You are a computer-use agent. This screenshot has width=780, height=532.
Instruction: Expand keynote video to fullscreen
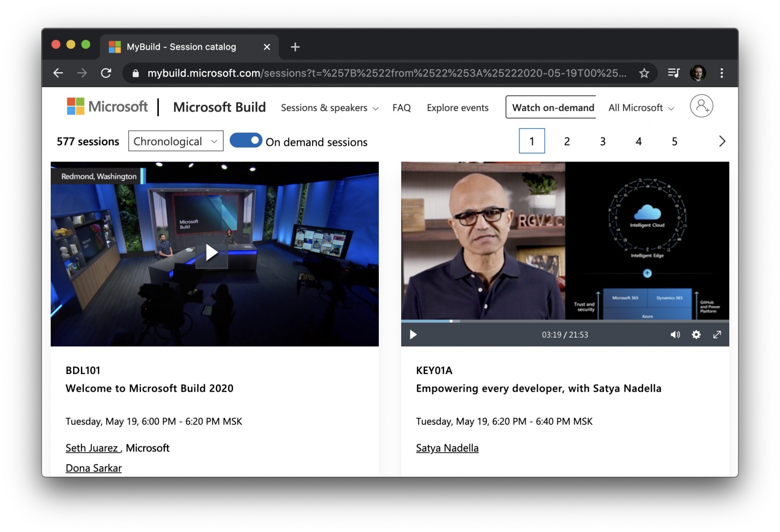717,335
